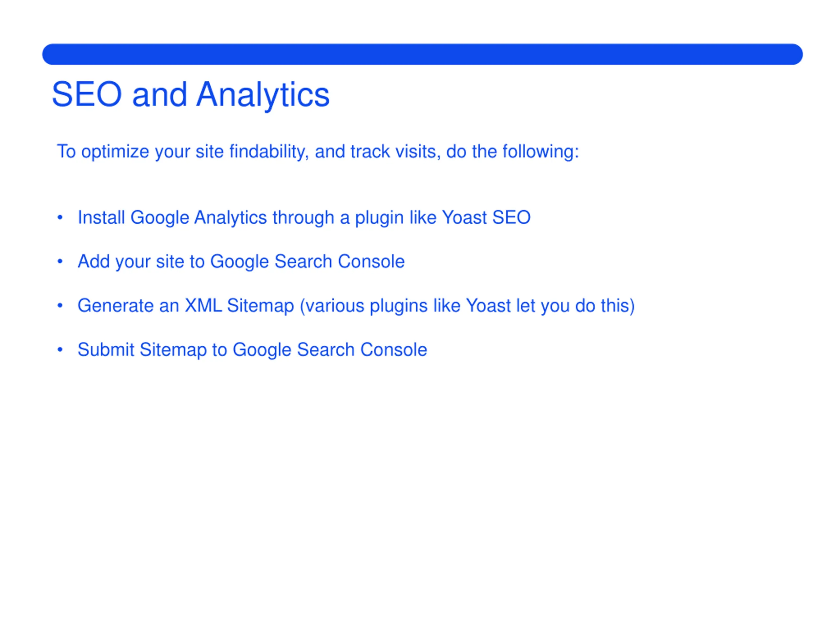Click the phrase track visits
Screen dimensions: 840x629
395,152
